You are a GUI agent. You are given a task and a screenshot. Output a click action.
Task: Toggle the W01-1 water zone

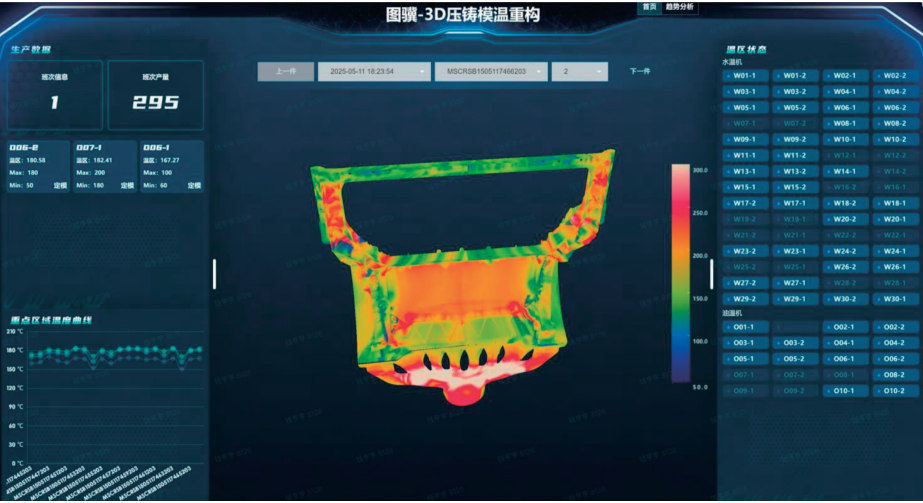point(745,76)
